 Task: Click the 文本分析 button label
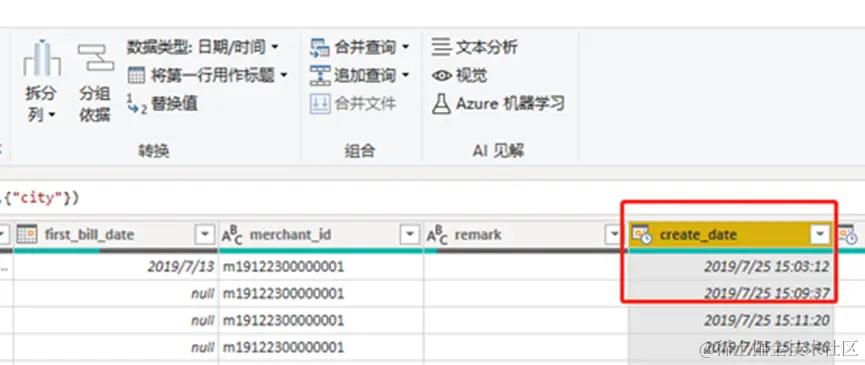coord(487,47)
